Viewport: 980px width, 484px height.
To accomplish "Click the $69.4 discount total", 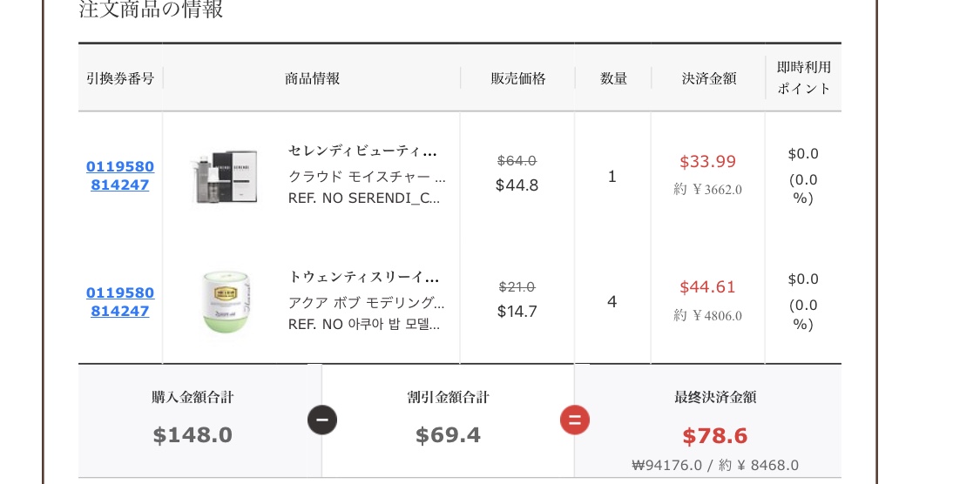I will 448,435.
